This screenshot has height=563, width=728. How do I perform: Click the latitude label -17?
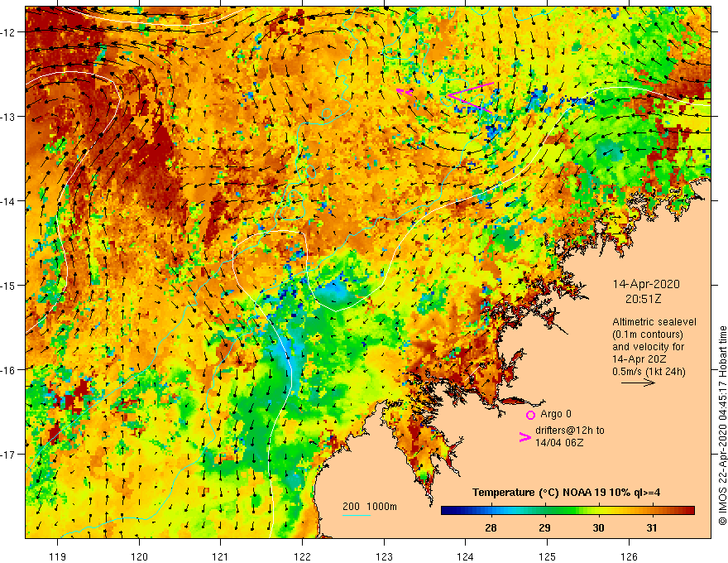tap(9, 455)
